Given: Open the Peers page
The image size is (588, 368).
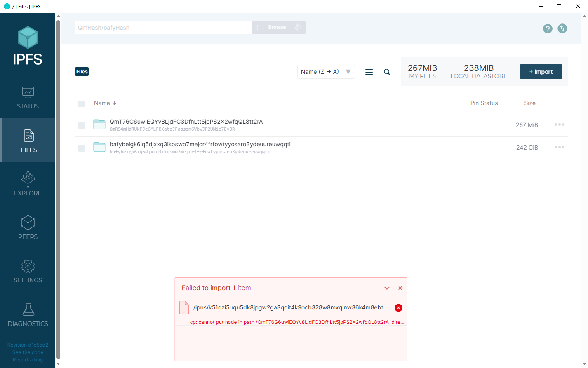Looking at the screenshot, I should (28, 227).
